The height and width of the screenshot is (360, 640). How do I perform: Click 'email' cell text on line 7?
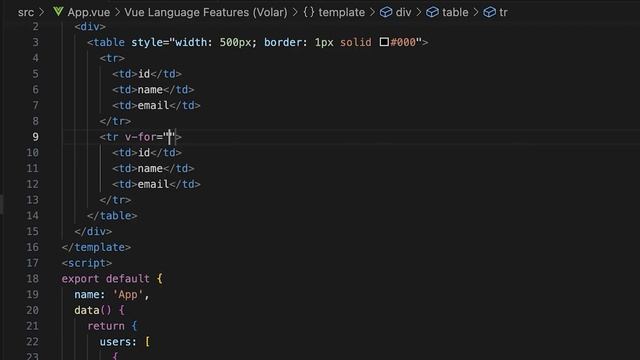coord(153,105)
